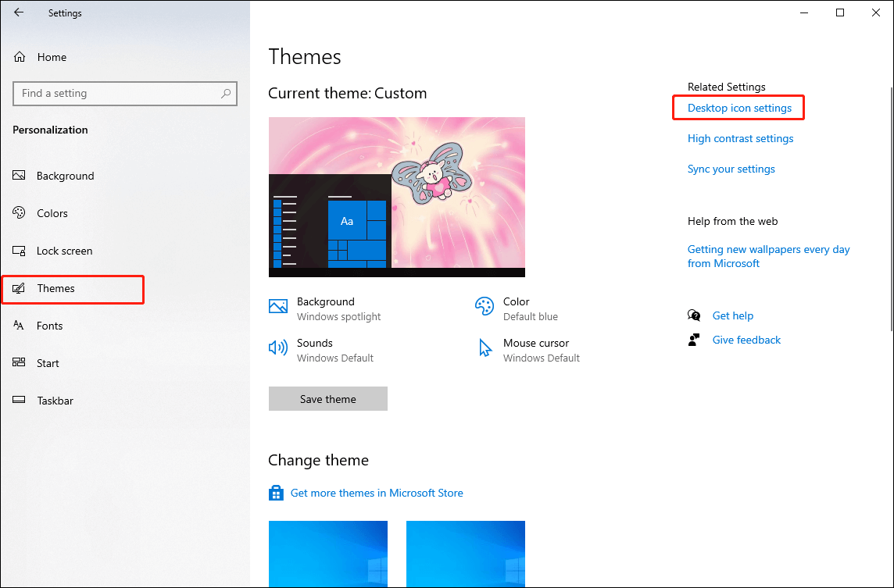Click the vertical scrollbar on the right
Image resolution: width=894 pixels, height=588 pixels.
891,209
